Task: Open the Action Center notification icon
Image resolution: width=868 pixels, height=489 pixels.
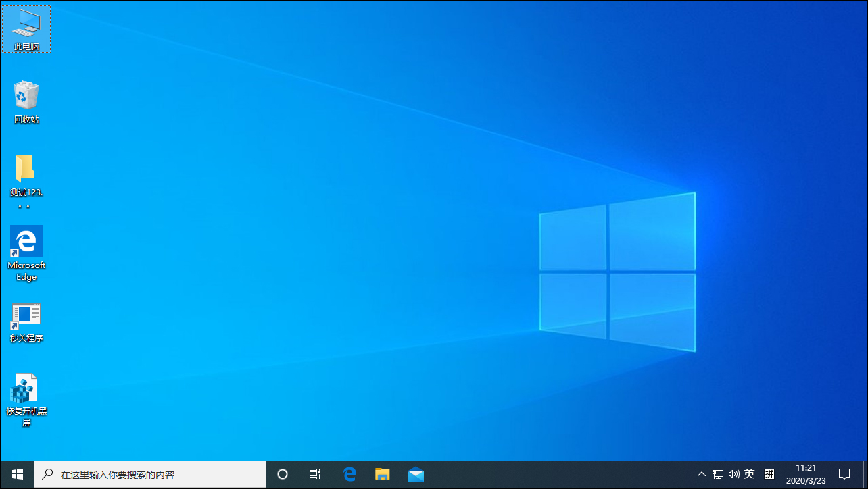Action: click(x=845, y=473)
